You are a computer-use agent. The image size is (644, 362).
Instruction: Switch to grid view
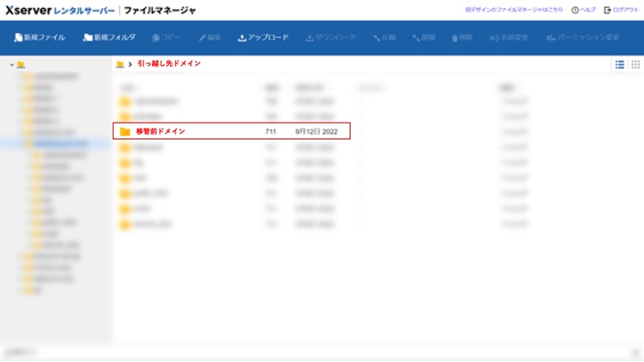635,64
